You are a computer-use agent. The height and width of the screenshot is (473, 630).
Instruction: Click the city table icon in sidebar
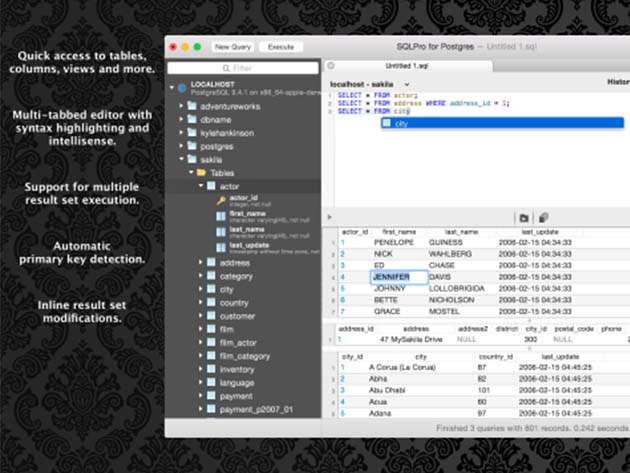(x=211, y=289)
